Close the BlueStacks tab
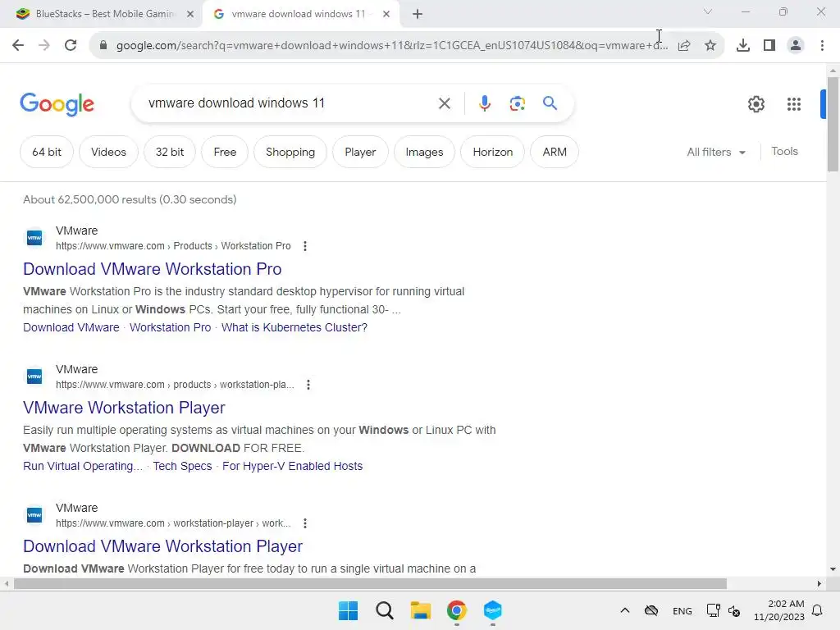This screenshot has height=630, width=840. tap(190, 15)
